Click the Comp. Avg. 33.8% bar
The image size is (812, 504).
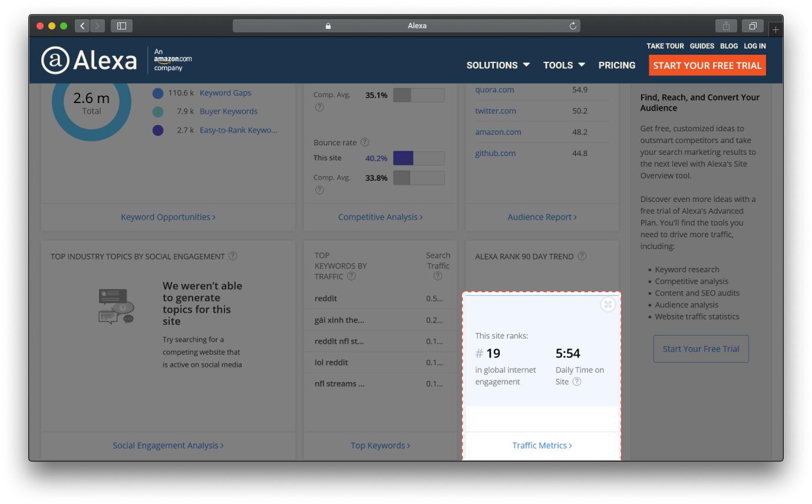coord(419,178)
